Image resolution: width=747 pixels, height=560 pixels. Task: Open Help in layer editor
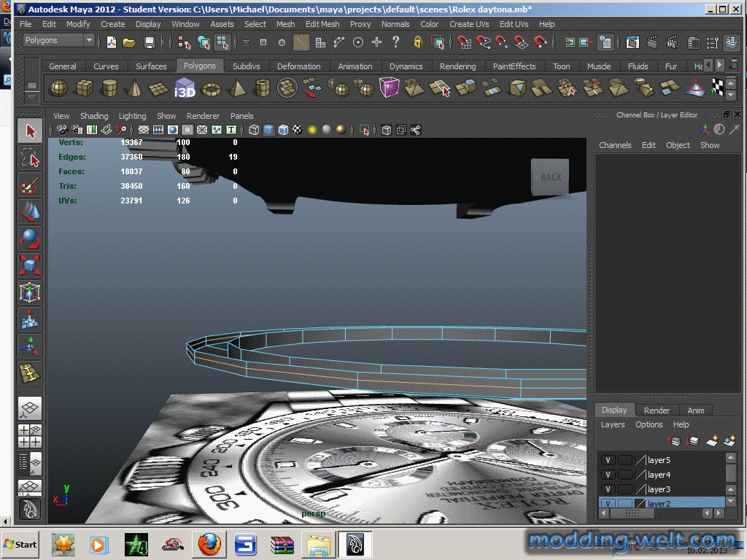click(681, 424)
